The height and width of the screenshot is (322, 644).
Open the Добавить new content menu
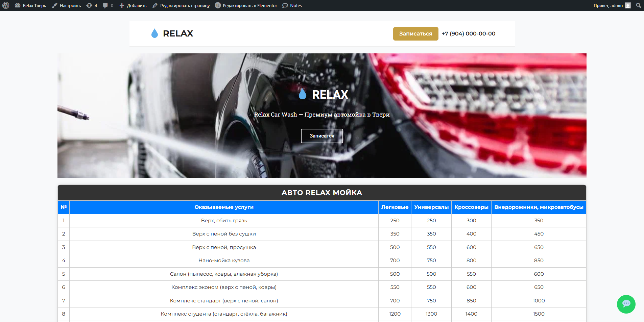coord(133,5)
